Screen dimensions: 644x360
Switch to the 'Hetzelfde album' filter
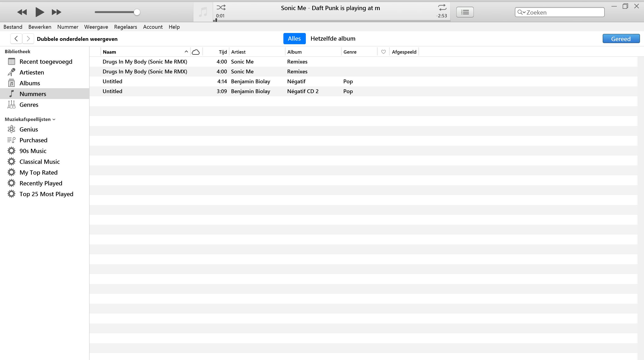click(333, 39)
